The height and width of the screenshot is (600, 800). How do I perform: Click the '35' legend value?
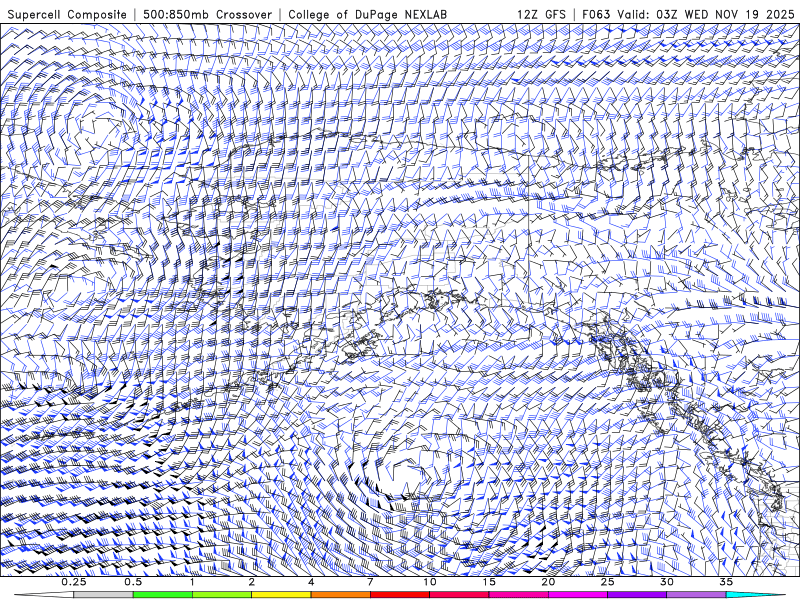tap(727, 582)
